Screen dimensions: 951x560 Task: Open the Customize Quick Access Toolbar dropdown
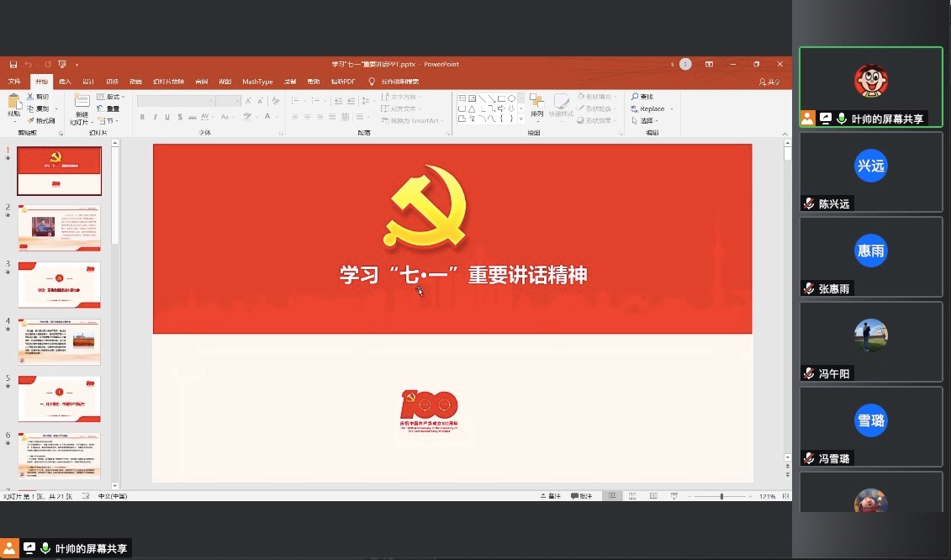pos(77,64)
